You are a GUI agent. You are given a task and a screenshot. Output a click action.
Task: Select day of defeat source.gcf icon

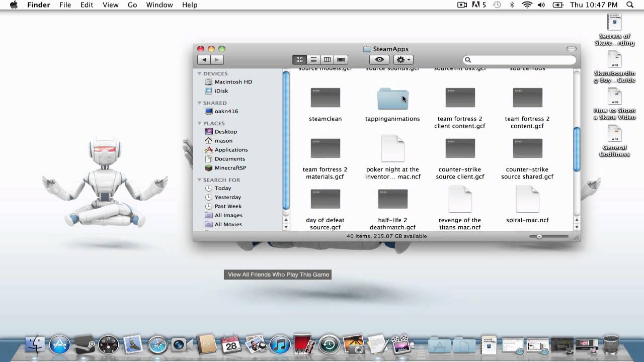pos(326,199)
